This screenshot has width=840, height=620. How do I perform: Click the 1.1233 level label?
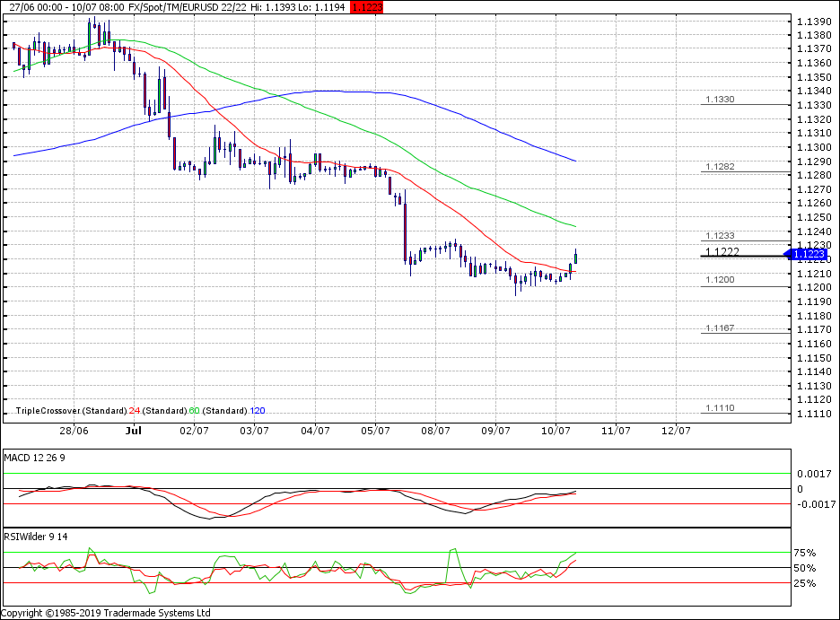720,235
